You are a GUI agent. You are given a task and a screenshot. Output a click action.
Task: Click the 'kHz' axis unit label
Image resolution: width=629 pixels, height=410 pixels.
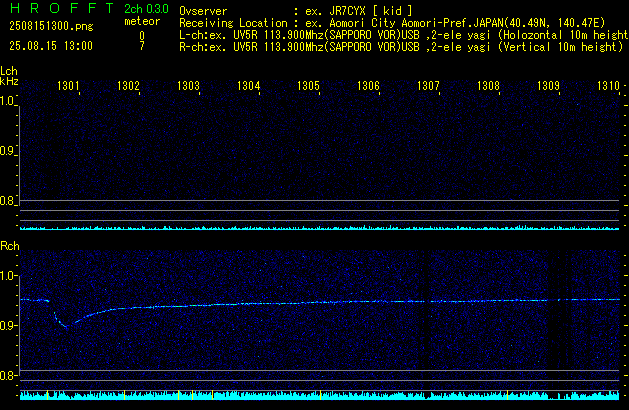click(x=9, y=81)
